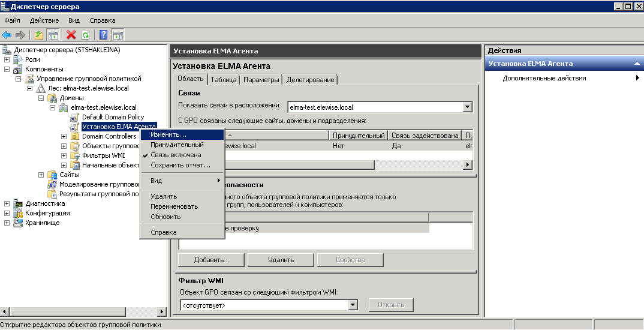Click the forward arrow toolbar icon
Screen dimensions: 644x330
(20, 35)
